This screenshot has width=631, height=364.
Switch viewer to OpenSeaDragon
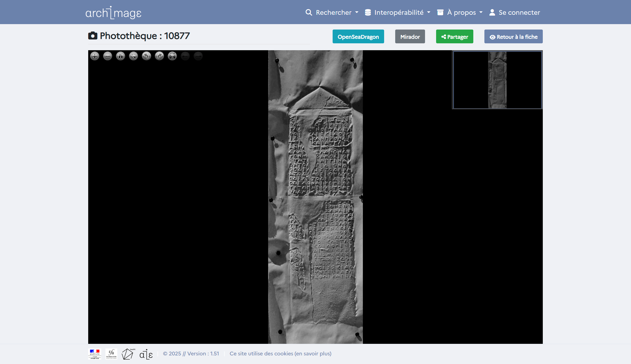click(x=358, y=37)
